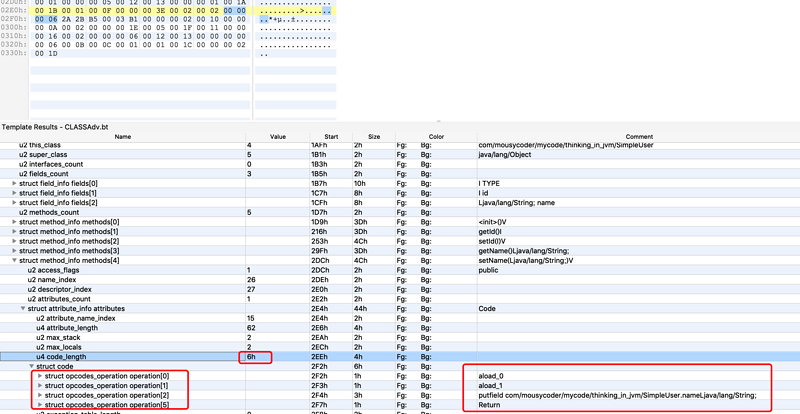Click the 'Code' comment of attributes
This screenshot has width=800, height=414.
click(486, 309)
